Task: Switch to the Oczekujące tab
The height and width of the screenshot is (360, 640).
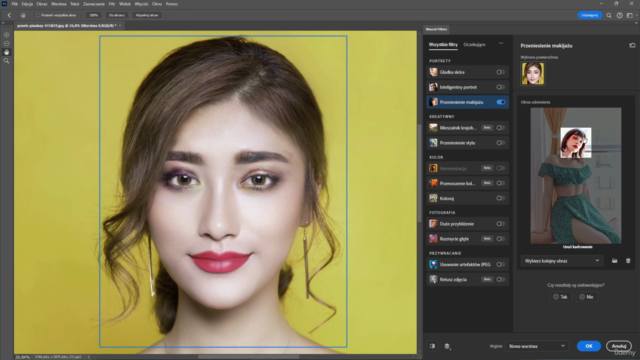Action: coord(474,44)
